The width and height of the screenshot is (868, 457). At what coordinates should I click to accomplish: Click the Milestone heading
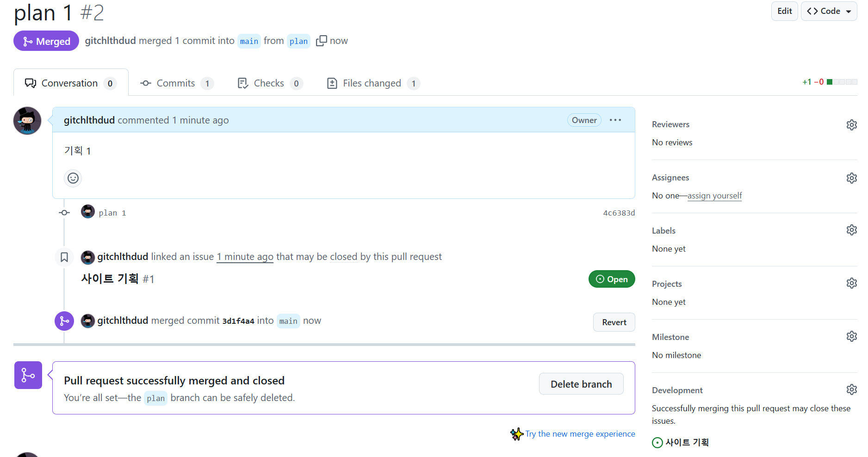click(670, 337)
